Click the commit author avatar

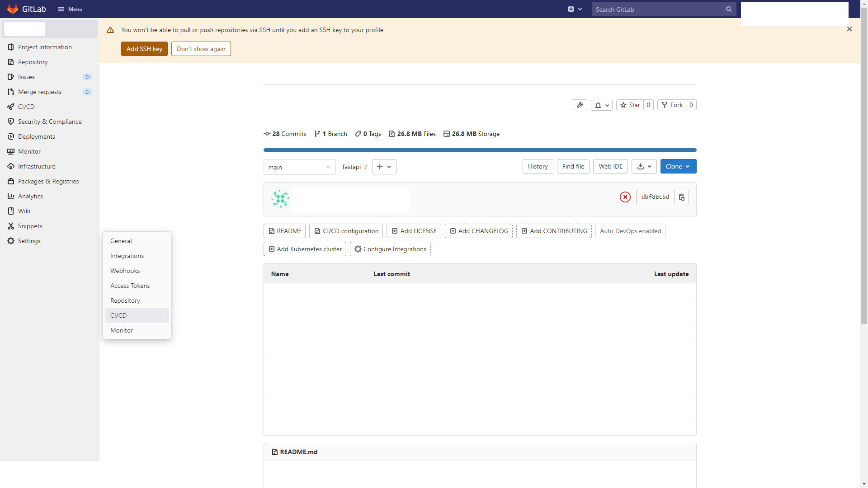(x=280, y=199)
